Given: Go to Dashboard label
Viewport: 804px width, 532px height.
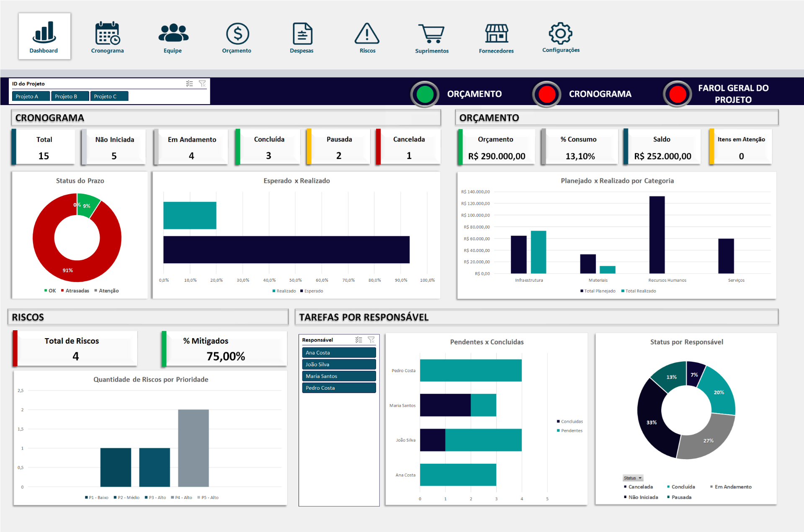Looking at the screenshot, I should [x=44, y=51].
